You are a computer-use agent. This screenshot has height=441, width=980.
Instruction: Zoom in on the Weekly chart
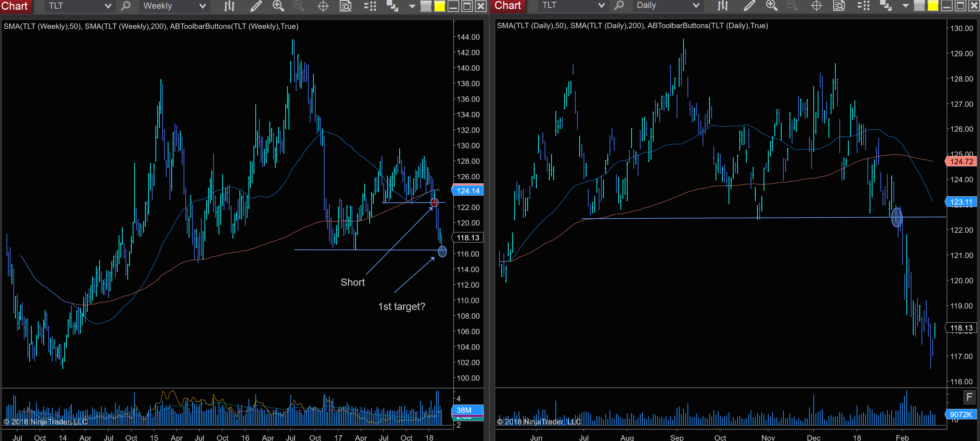tap(278, 6)
